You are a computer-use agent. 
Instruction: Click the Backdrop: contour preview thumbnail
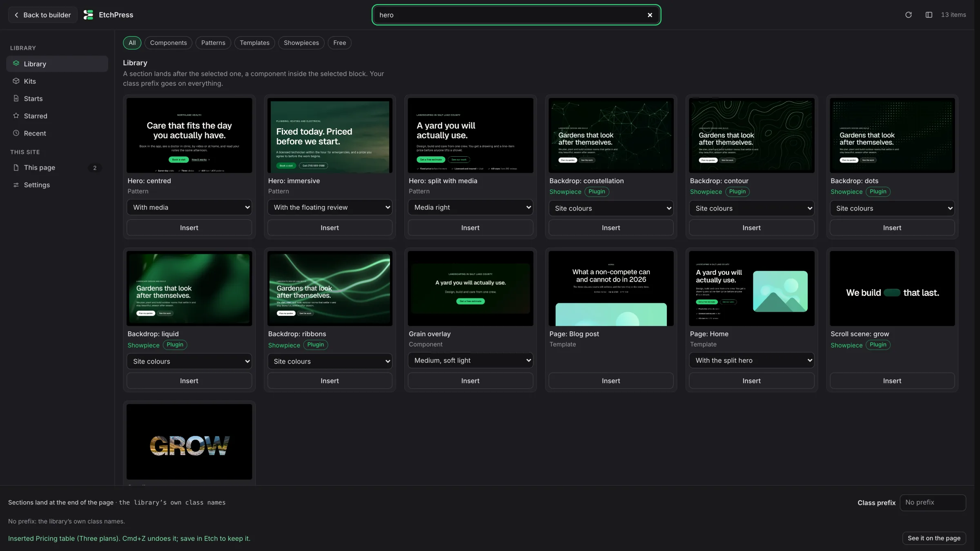tap(751, 135)
